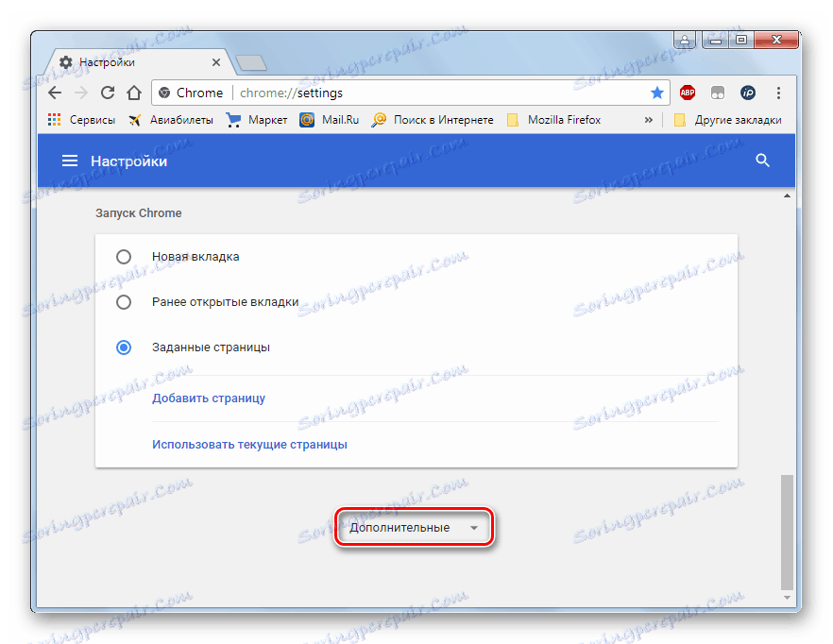This screenshot has height=644, width=833.
Task: Open the user profile button in title bar
Action: pyautogui.click(x=685, y=40)
